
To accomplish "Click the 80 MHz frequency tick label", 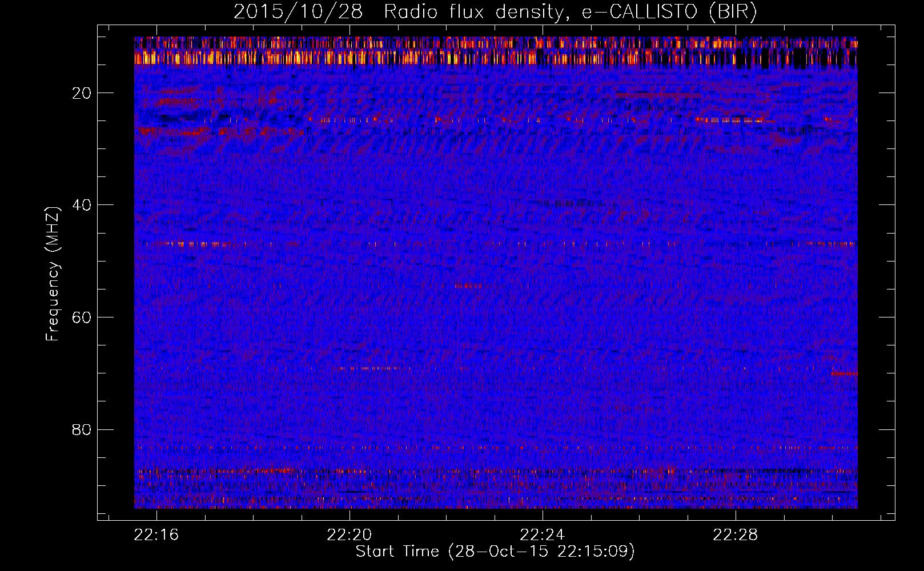I will [82, 429].
